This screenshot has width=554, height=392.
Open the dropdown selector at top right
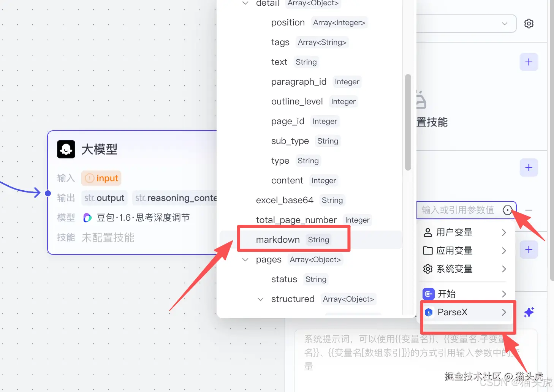[x=505, y=24]
